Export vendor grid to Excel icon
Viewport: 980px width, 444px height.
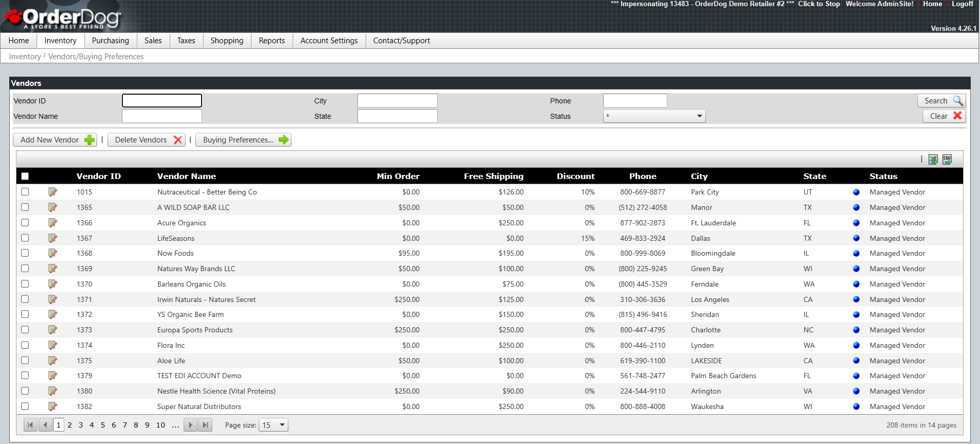(933, 159)
